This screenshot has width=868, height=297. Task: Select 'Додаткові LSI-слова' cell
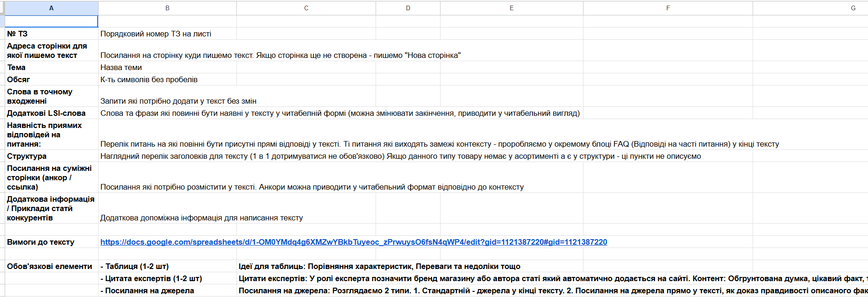point(51,113)
